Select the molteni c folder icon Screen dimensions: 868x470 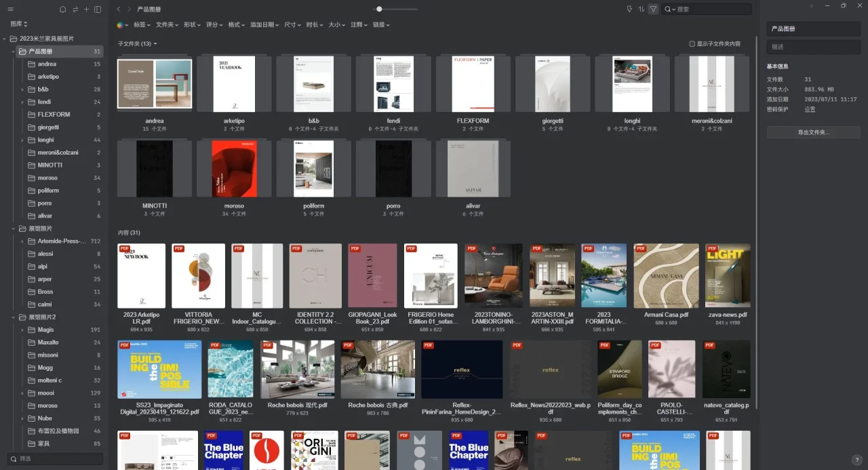[x=32, y=380]
